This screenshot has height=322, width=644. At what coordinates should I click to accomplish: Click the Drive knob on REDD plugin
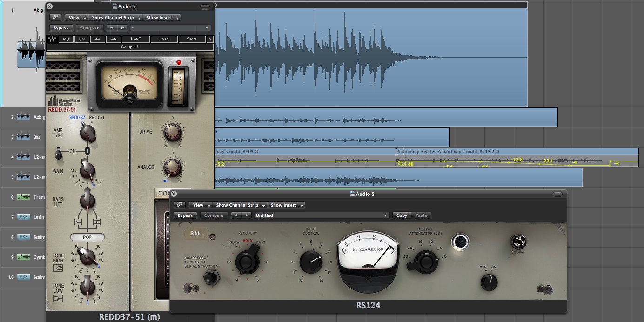coord(172,133)
